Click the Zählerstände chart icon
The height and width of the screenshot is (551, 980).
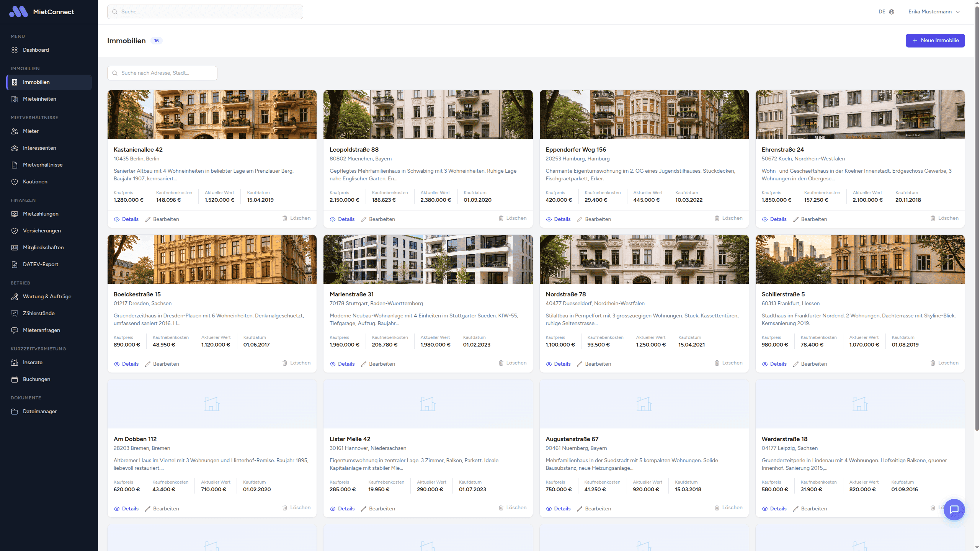[x=15, y=314]
